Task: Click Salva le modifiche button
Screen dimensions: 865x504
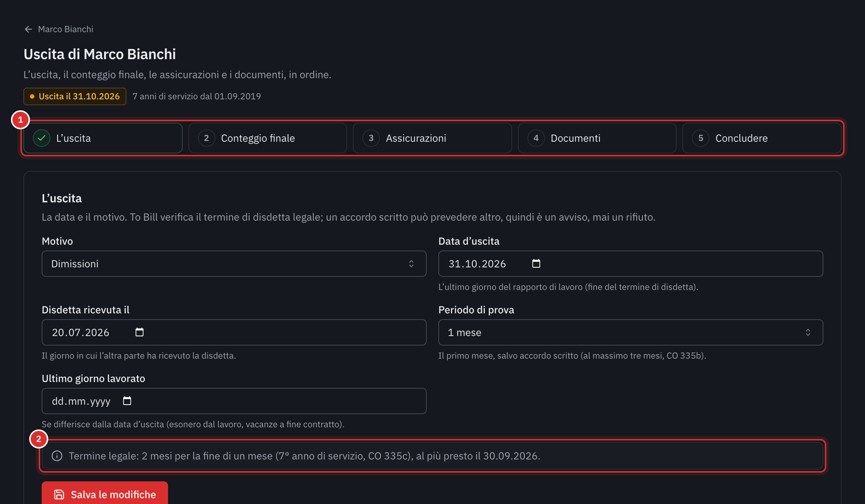Action: point(105,494)
